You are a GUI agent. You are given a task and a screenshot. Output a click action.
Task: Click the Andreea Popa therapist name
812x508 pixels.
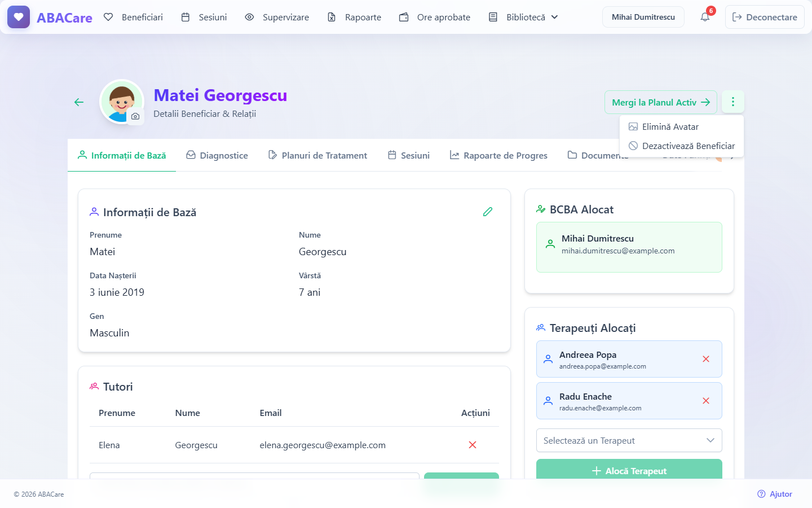[588, 354]
